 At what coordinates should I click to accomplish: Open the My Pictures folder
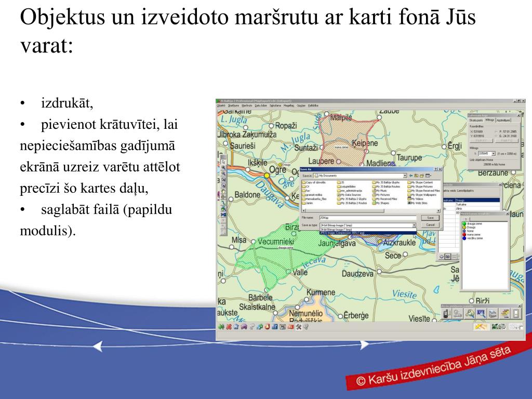coord(381,195)
